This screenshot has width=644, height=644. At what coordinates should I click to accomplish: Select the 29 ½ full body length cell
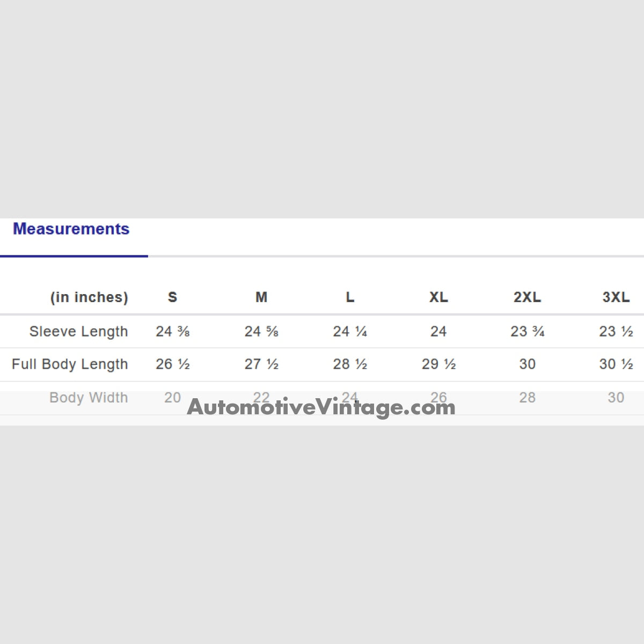[x=438, y=364]
